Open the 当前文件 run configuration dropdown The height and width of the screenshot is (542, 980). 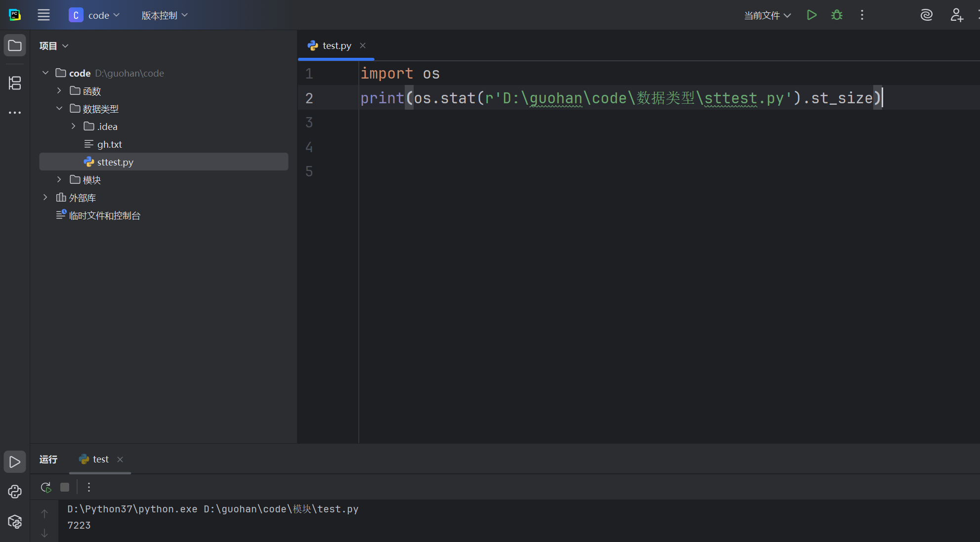tap(767, 15)
